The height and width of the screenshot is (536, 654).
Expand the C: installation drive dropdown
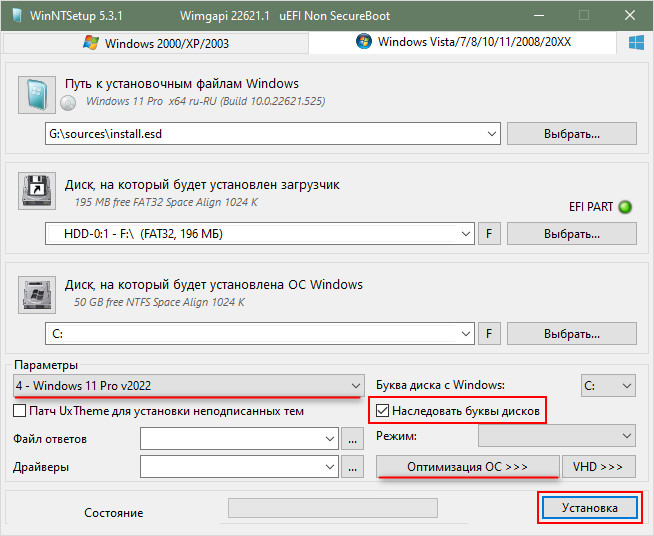(465, 334)
